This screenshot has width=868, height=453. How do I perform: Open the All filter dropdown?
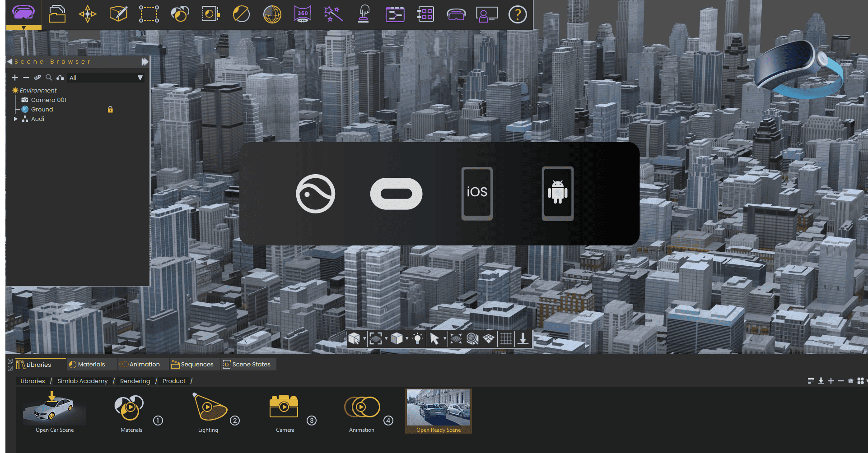click(x=139, y=78)
